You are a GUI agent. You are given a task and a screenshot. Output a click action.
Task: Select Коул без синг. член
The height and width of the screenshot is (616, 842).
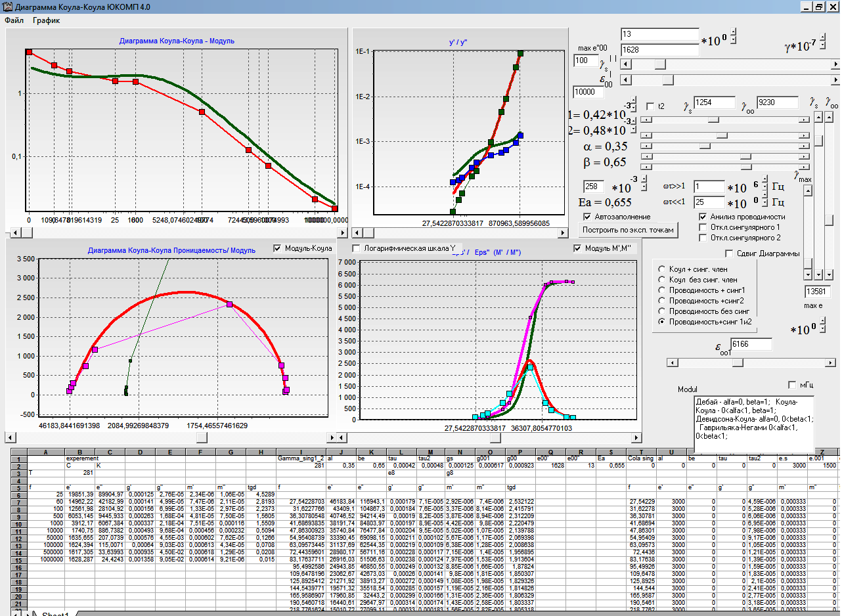(662, 280)
